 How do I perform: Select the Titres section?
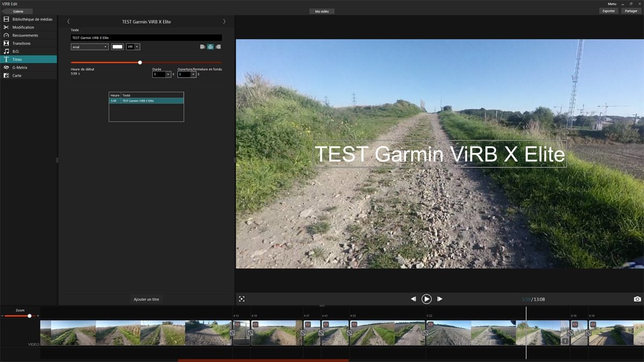[x=28, y=59]
